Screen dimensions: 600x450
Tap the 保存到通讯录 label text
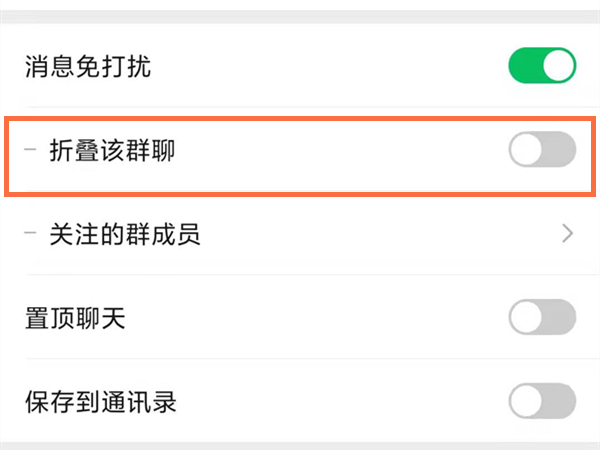100,402
